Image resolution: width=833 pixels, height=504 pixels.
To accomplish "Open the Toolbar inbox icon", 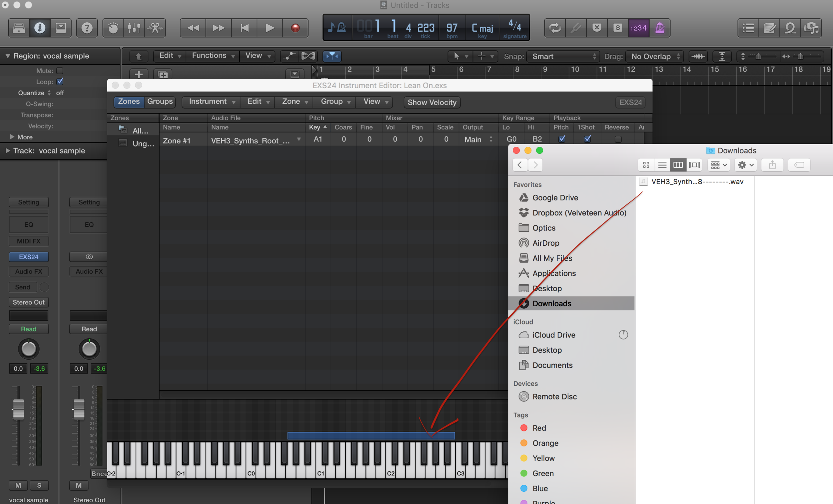I will point(61,28).
